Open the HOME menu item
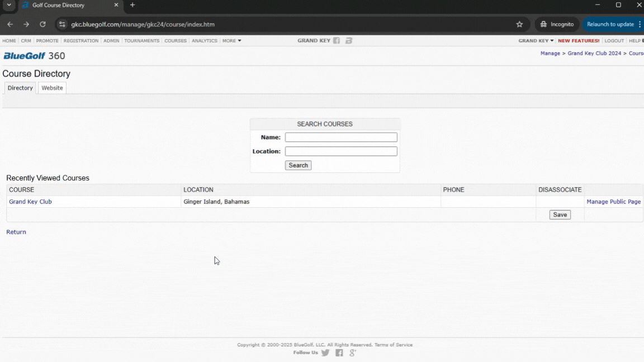 click(x=9, y=41)
